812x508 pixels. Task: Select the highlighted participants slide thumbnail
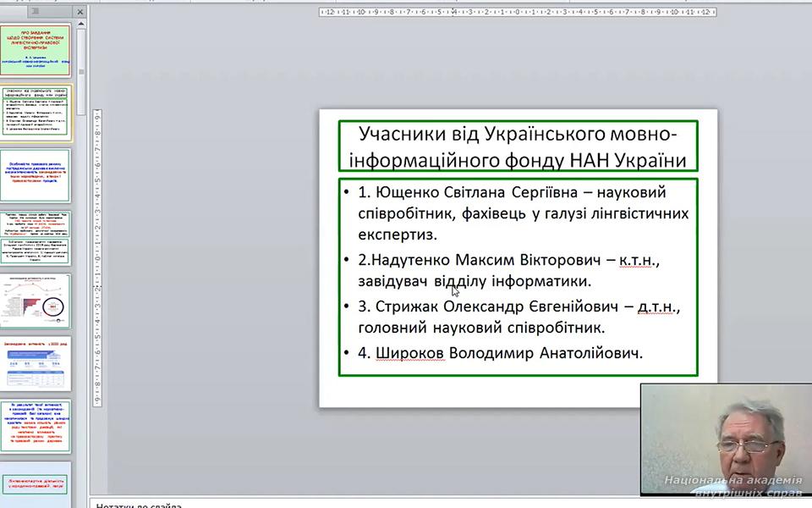(x=36, y=113)
